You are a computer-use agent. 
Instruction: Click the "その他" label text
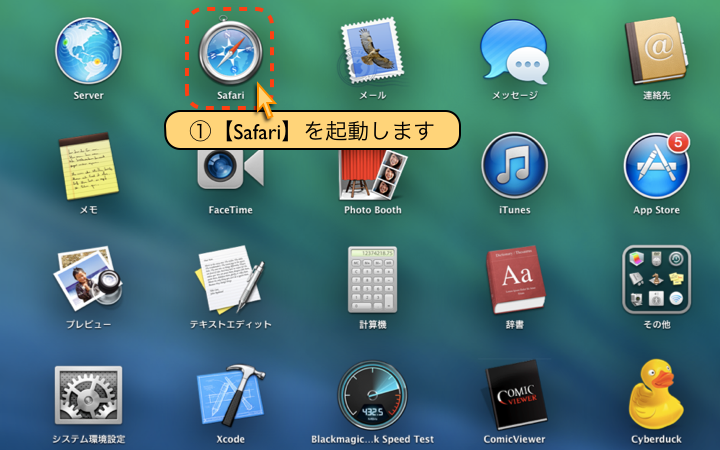(657, 325)
